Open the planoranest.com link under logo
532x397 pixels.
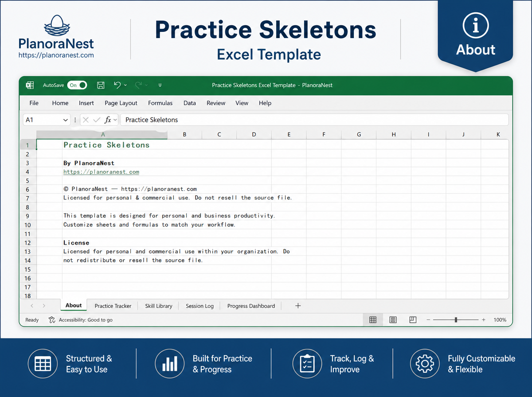[x=56, y=55]
